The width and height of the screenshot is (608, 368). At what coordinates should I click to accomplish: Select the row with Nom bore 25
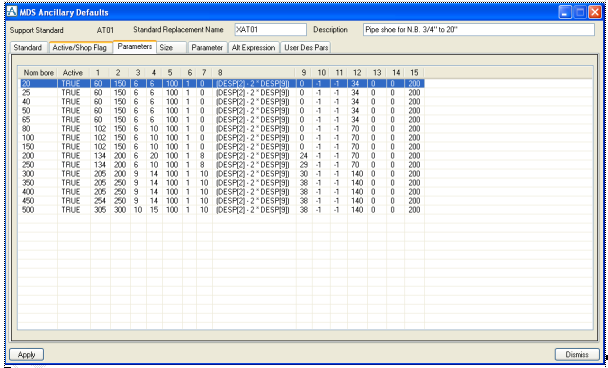pyautogui.click(x=222, y=93)
